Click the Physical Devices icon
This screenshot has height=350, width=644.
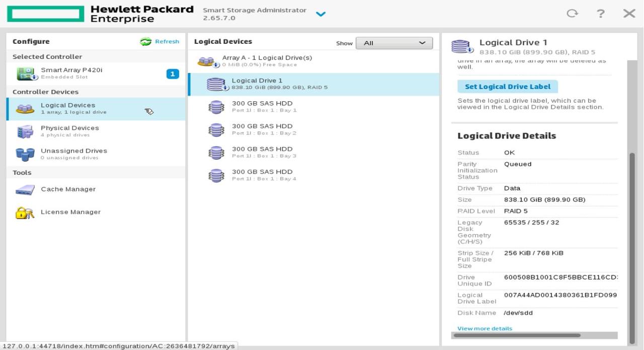click(x=25, y=132)
